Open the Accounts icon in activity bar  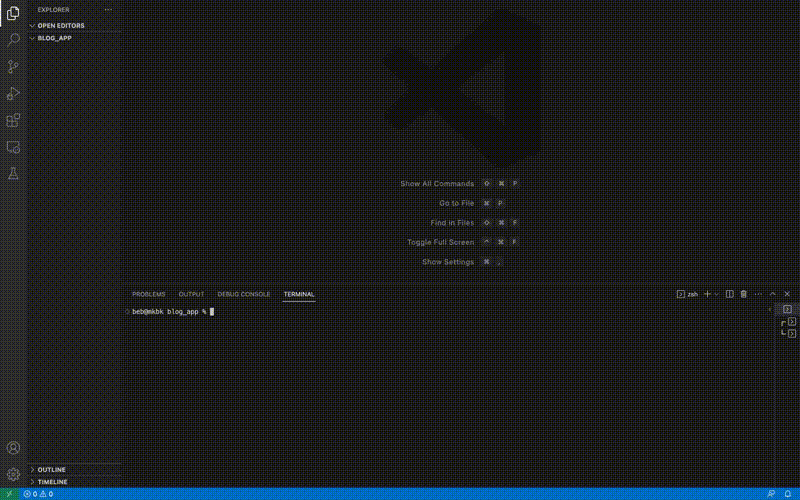(x=13, y=447)
